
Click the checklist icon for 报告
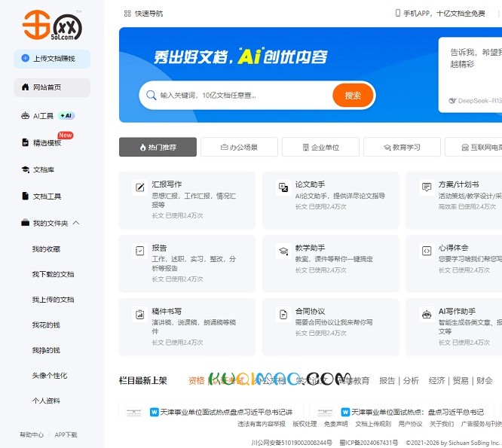tap(140, 251)
